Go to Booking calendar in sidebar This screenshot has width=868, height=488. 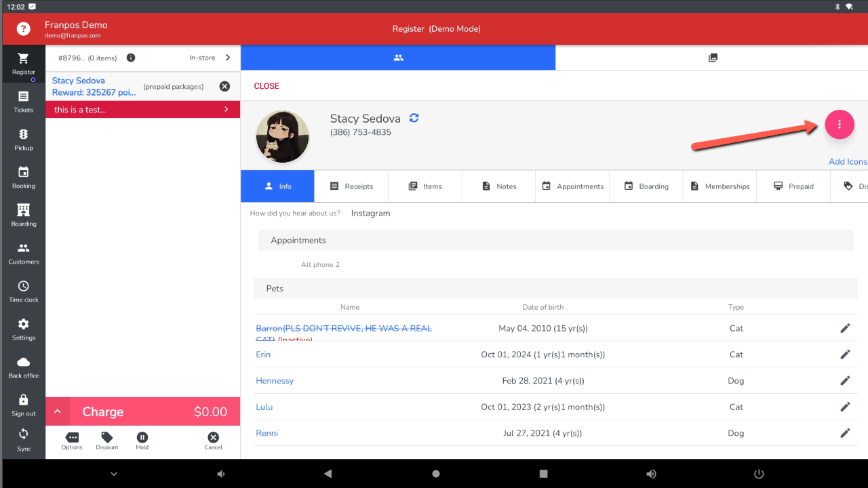tap(24, 178)
